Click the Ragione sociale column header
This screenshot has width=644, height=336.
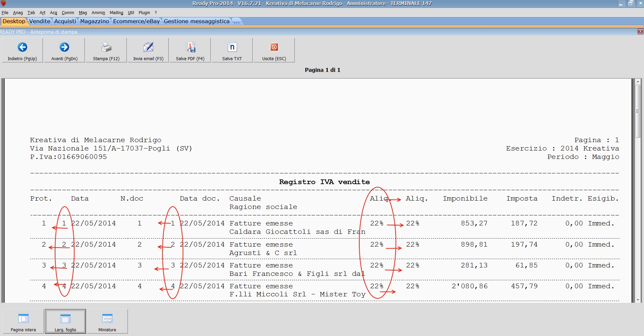pyautogui.click(x=263, y=207)
